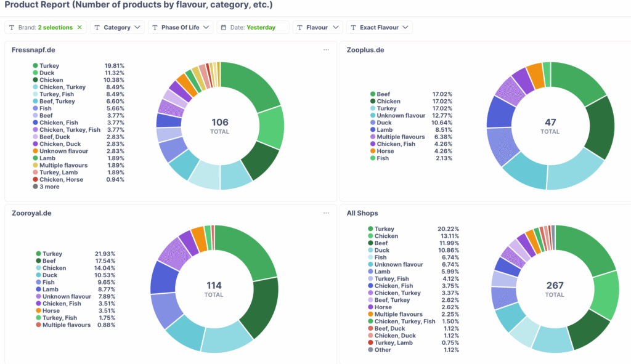Image resolution: width=631 pixels, height=364 pixels.
Task: Toggle Duck series in Fressnapf.de legend
Action: point(47,73)
